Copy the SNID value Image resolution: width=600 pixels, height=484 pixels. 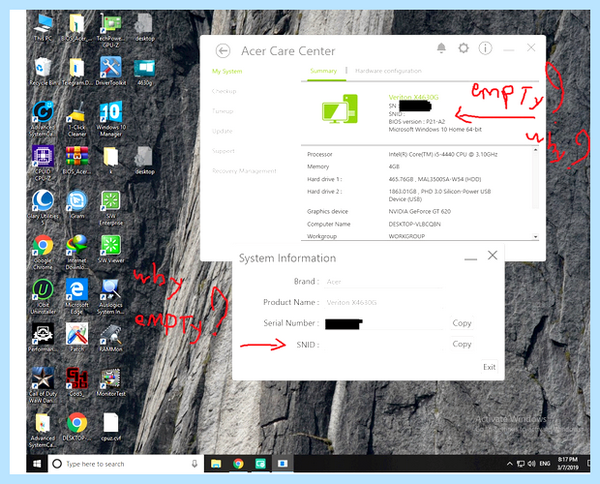click(461, 344)
